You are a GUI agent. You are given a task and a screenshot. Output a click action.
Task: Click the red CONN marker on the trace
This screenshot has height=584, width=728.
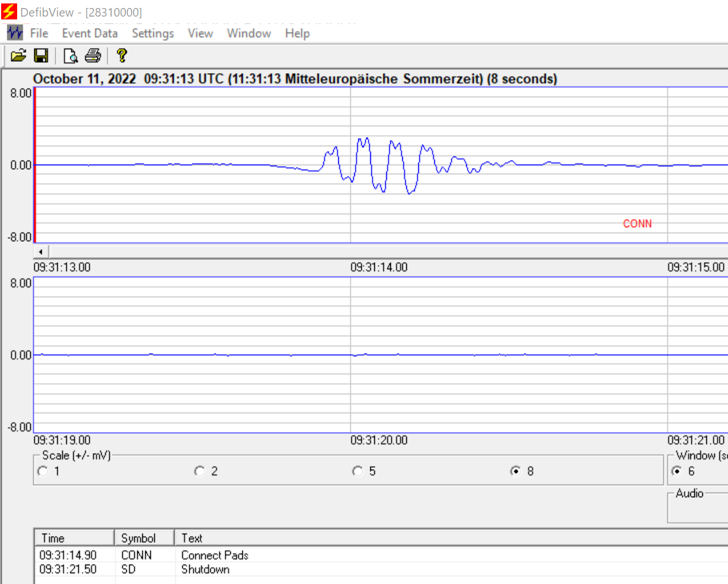pos(637,223)
